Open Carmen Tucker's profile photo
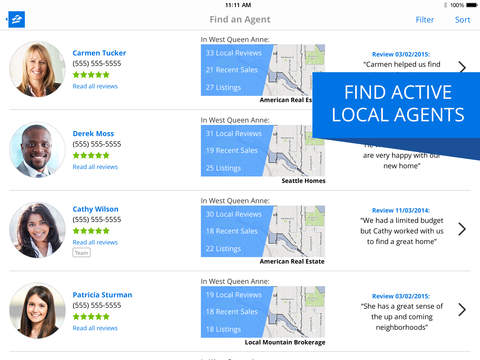The height and width of the screenshot is (360, 480). coord(37,69)
